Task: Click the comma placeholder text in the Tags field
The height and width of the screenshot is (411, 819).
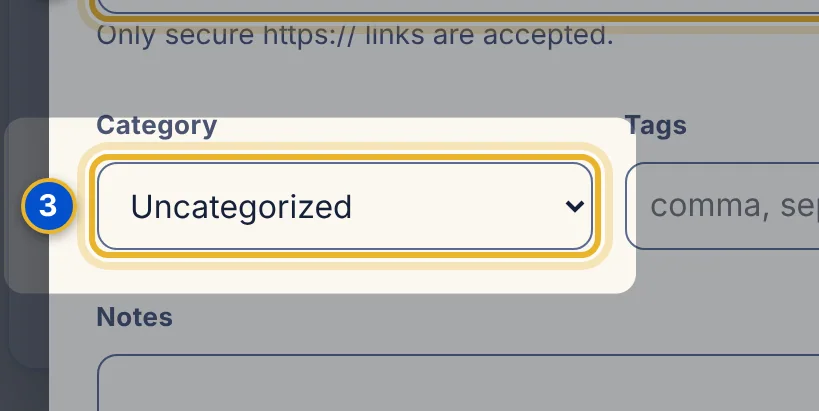Action: point(734,206)
